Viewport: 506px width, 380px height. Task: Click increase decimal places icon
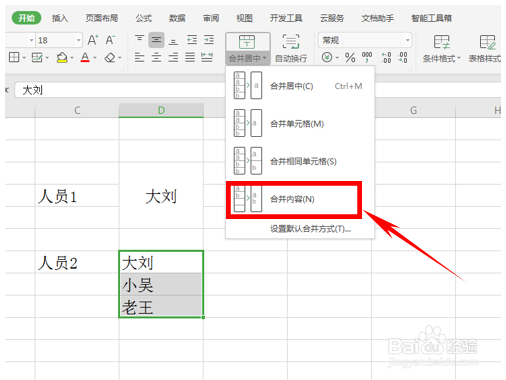pyautogui.click(x=386, y=57)
